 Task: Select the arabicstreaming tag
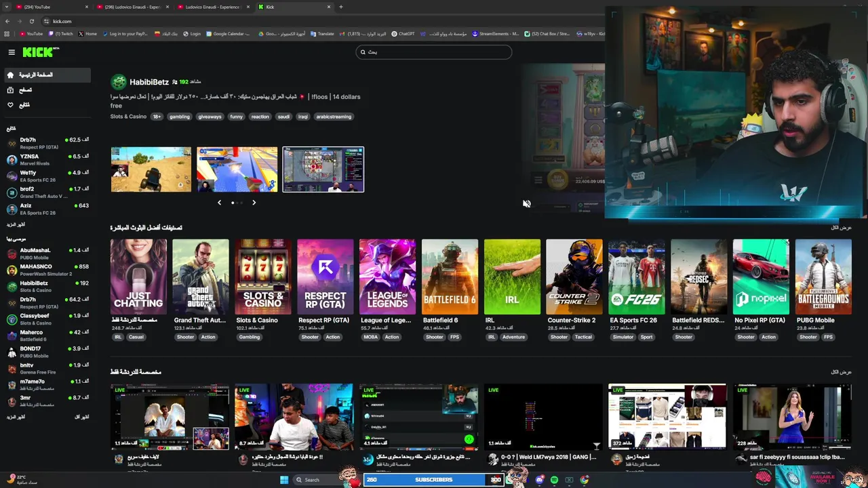(334, 117)
